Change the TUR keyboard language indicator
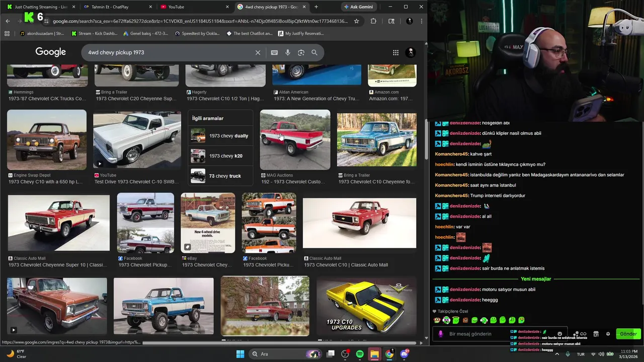 click(x=581, y=354)
